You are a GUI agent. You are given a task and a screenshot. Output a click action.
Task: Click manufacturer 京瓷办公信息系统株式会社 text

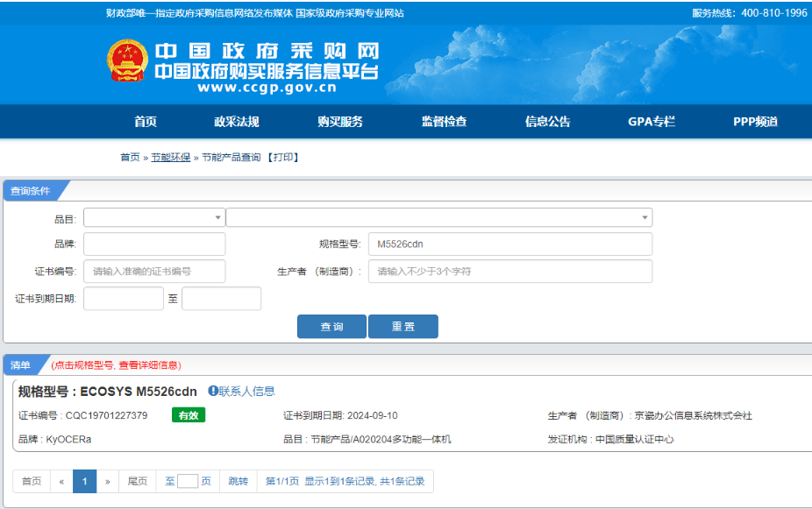pyautogui.click(x=693, y=415)
